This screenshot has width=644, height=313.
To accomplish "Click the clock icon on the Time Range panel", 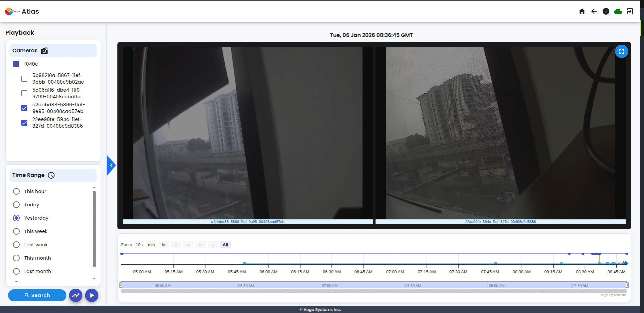I will 51,175.
